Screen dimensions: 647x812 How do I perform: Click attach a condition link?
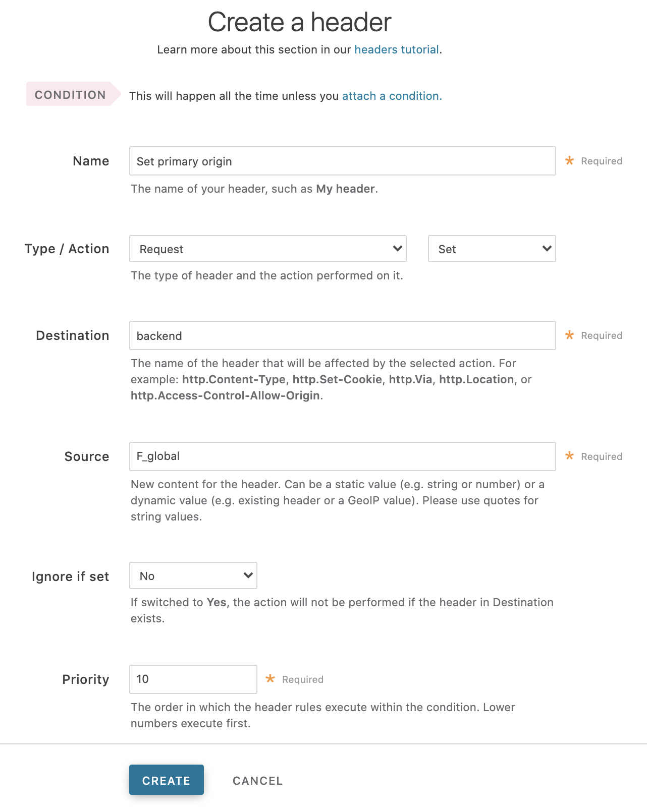point(392,96)
